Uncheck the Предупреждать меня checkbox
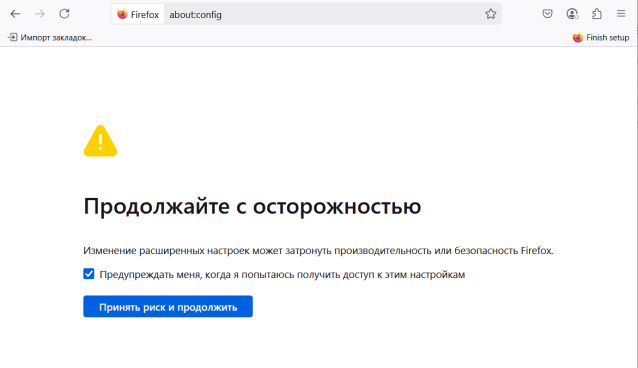 (89, 274)
